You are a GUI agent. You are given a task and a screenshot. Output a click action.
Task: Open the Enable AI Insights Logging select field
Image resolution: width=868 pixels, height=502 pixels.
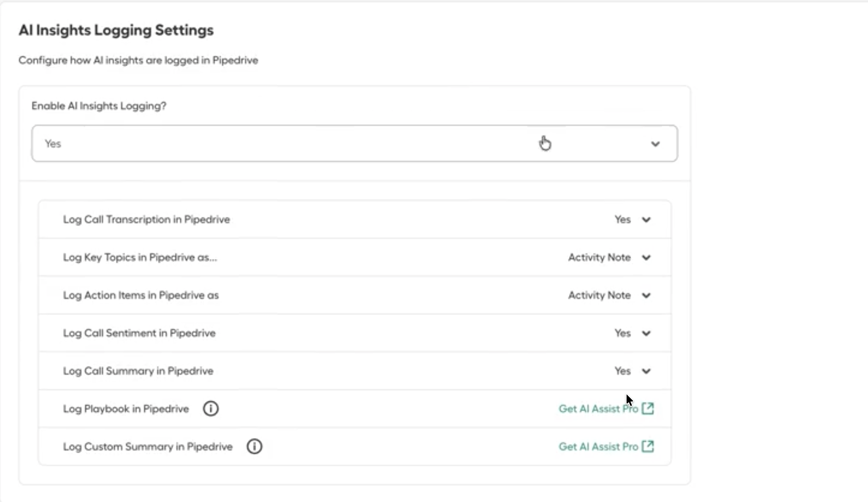[354, 143]
